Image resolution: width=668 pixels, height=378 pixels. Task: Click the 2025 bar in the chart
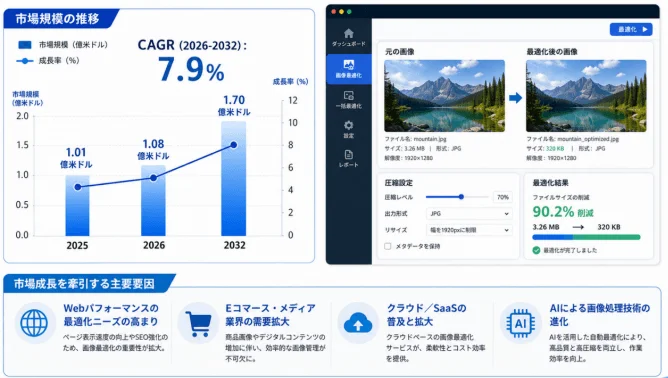pyautogui.click(x=78, y=205)
